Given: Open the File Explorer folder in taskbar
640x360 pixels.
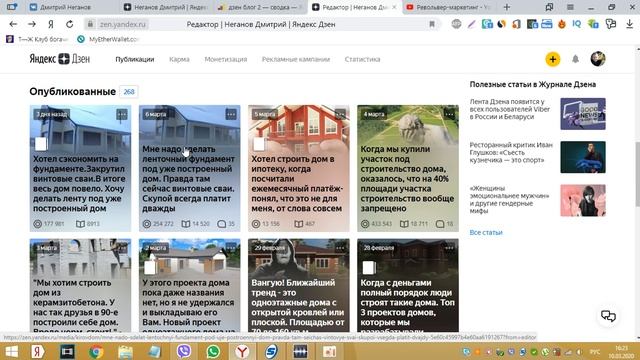Looking at the screenshot, I should tap(125, 351).
